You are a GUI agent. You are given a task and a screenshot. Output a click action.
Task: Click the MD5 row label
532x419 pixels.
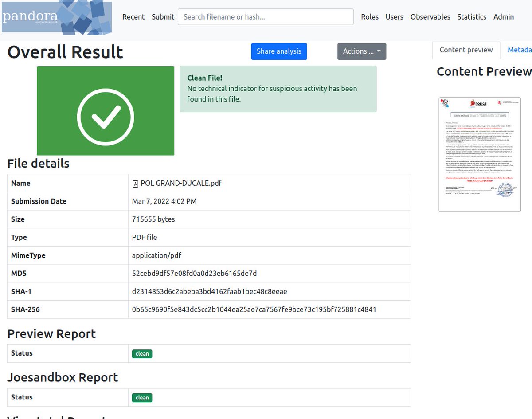point(19,274)
